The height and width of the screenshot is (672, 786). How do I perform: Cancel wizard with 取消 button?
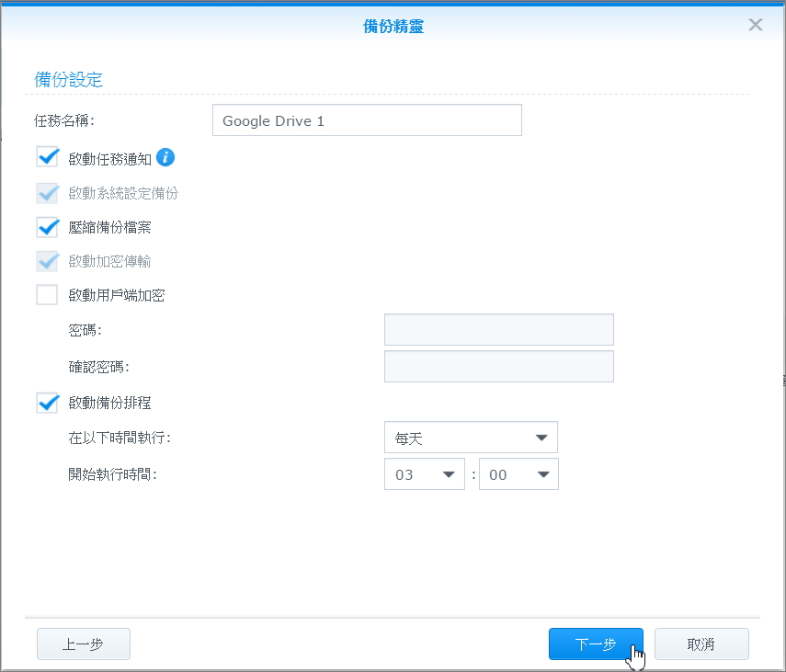(701, 644)
